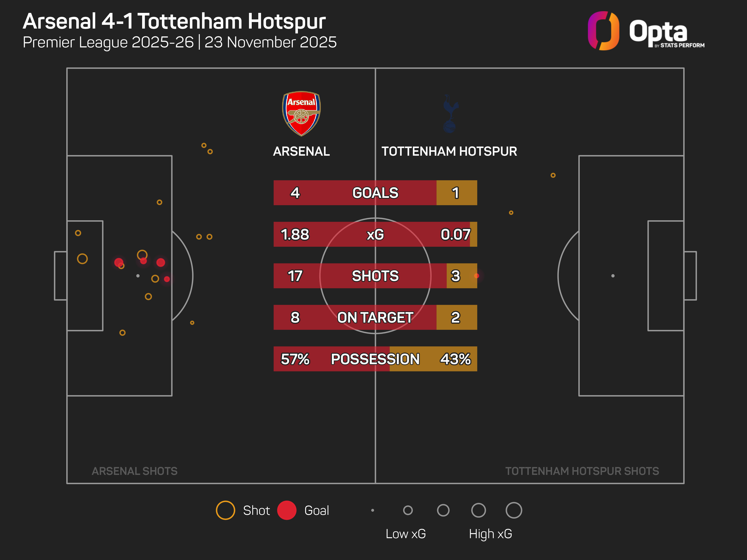Click the ARSENAL SHOTS pitch label
The height and width of the screenshot is (560, 747).
click(x=134, y=471)
